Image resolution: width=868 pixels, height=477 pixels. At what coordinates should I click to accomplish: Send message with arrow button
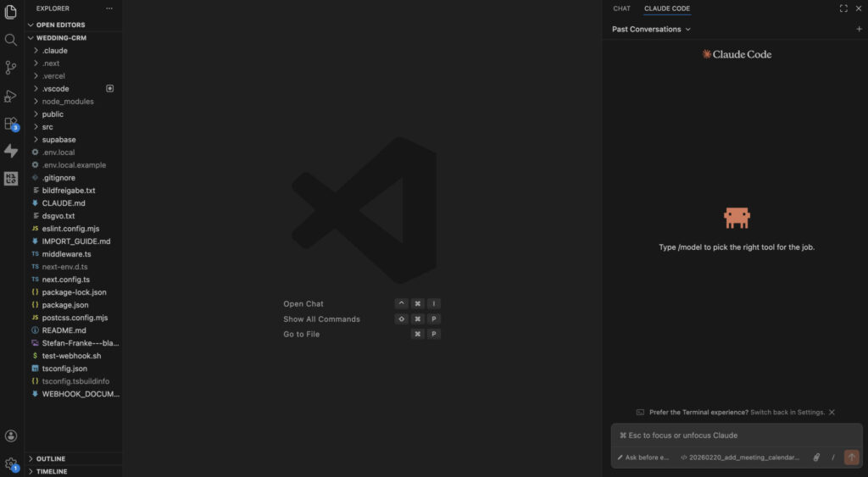click(851, 457)
